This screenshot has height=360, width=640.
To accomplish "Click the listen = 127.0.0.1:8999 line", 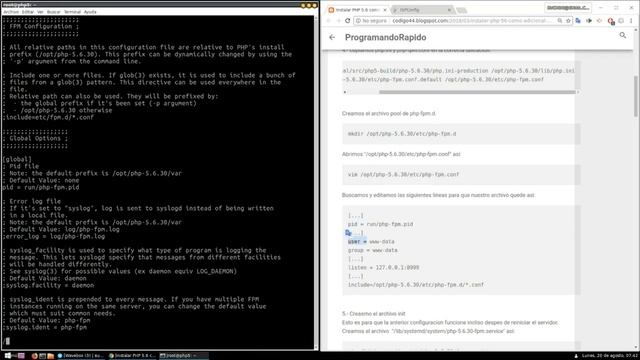I will [383, 268].
